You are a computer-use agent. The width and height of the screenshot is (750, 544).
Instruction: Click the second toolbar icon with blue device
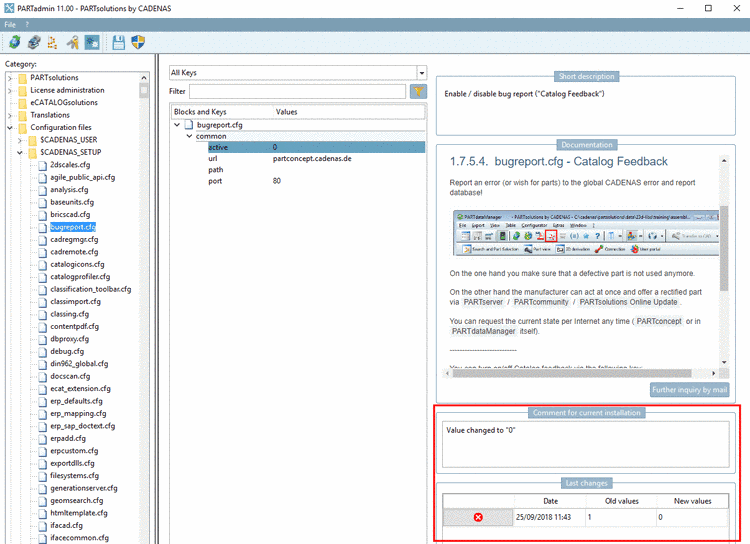pyautogui.click(x=34, y=42)
